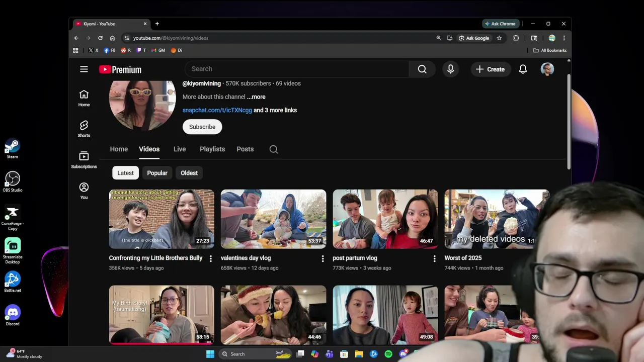
Task: Subscribe to the kiyomivining channel
Action: [x=202, y=127]
